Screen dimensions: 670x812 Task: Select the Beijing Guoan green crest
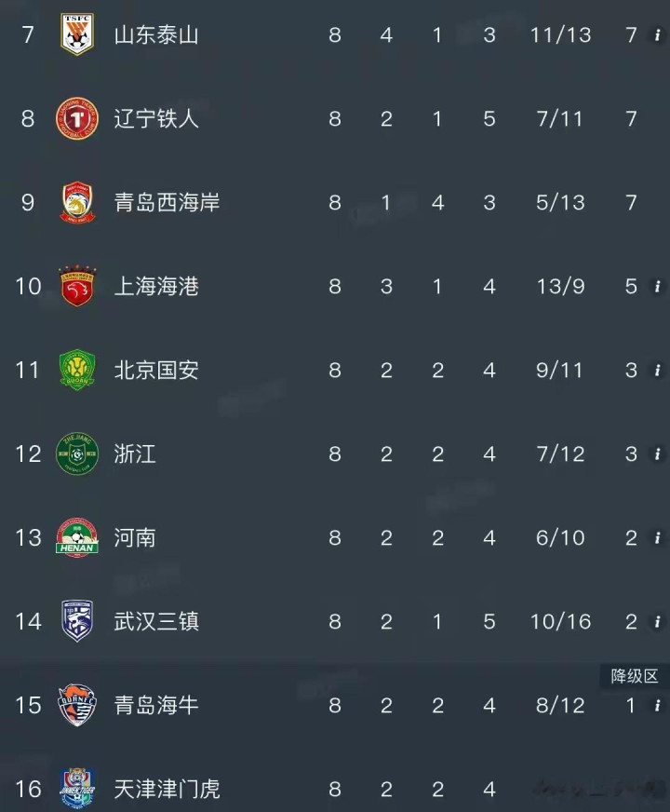tap(77, 371)
